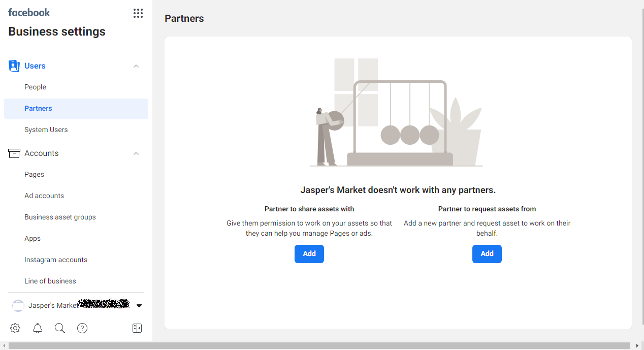Open notifications bell icon

click(38, 328)
